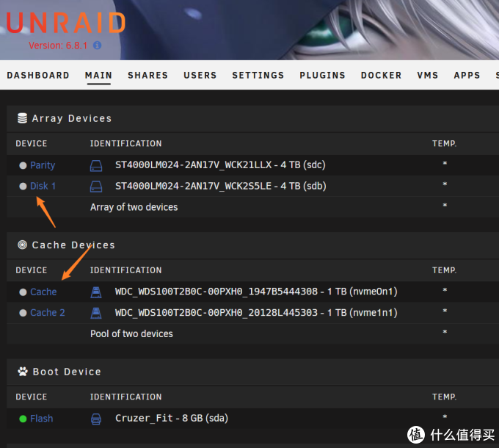
Task: Switch to the Main tab
Action: pyautogui.click(x=98, y=75)
